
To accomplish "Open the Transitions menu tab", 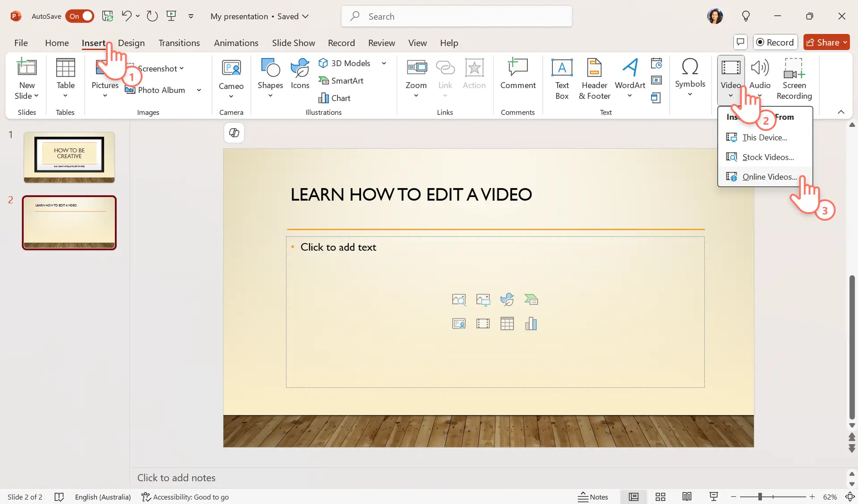I will pyautogui.click(x=179, y=42).
